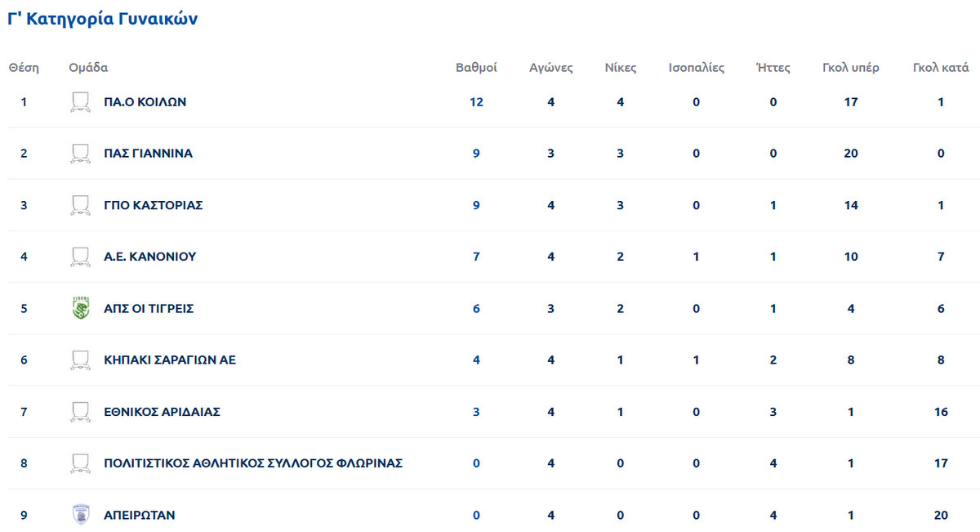Open the ΠΑΣ ΓΙΑΝΝΙΝΑ team page
Viewport: 980px width, 532px height.
(x=149, y=154)
